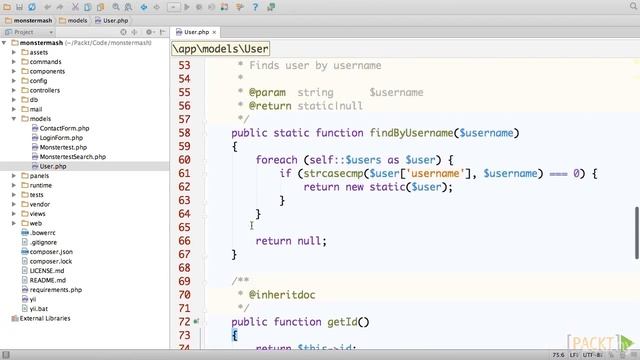Click the Help question mark icon
The height and width of the screenshot is (360, 640).
coord(255,7)
